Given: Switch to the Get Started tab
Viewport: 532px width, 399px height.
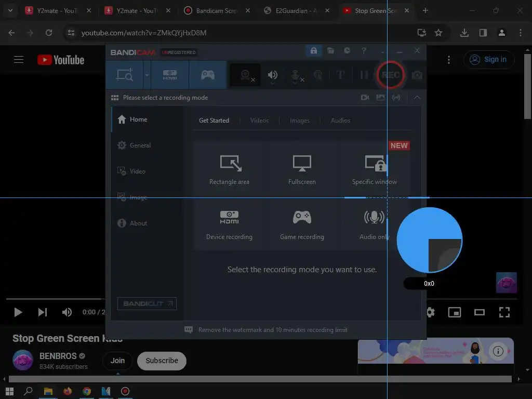Looking at the screenshot, I should click(x=214, y=121).
